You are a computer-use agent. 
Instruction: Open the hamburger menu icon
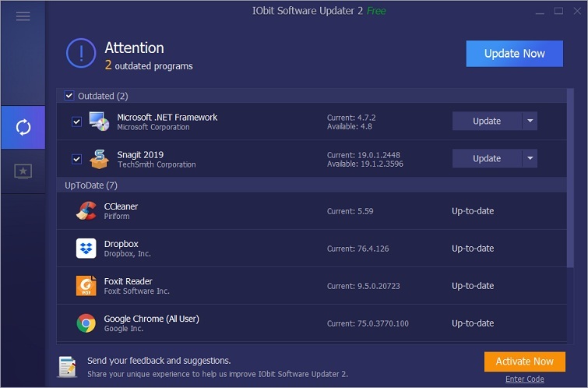[x=23, y=16]
